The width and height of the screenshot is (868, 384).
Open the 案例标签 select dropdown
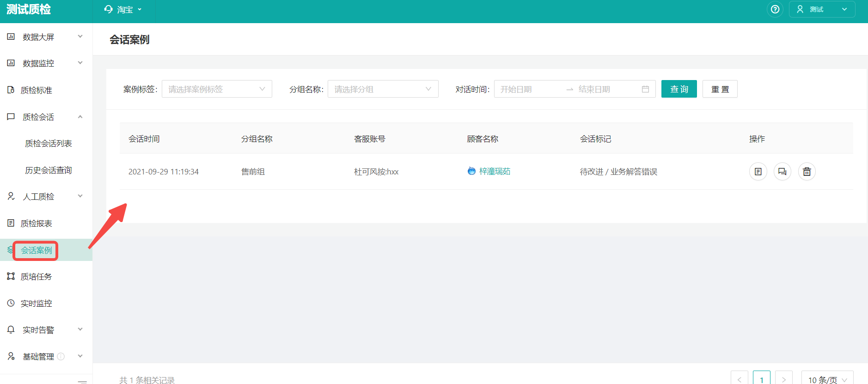pos(217,89)
